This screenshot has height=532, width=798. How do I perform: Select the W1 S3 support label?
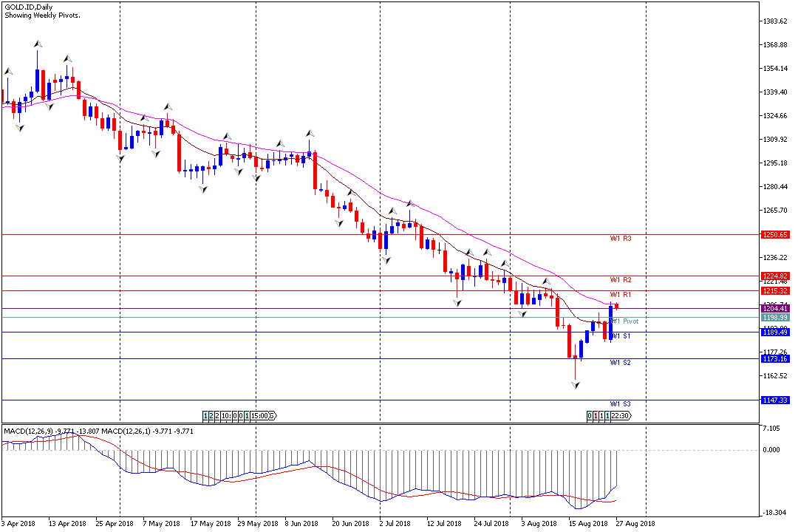621,404
